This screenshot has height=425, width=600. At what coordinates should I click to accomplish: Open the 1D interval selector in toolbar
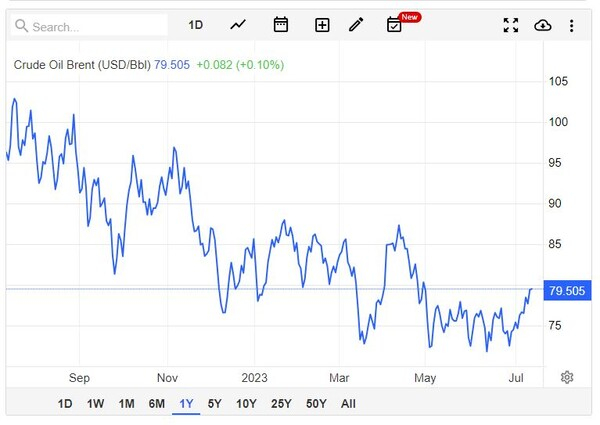(x=196, y=25)
